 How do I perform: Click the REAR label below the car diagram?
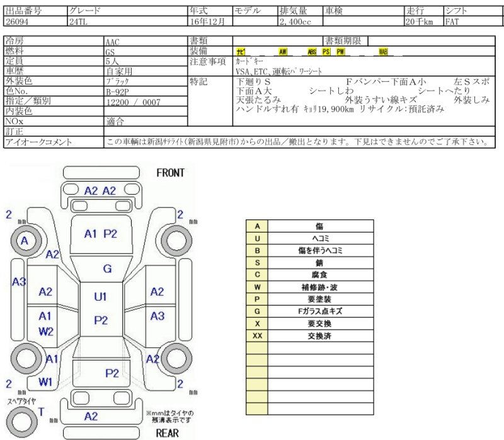tap(168, 432)
